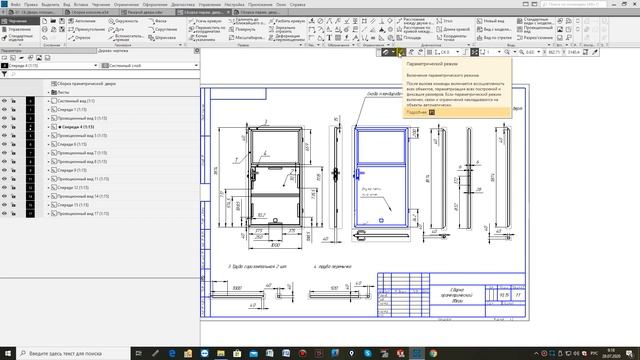Switch to the Дерево чертежа tab
This screenshot has width=640, height=360.
click(x=113, y=51)
